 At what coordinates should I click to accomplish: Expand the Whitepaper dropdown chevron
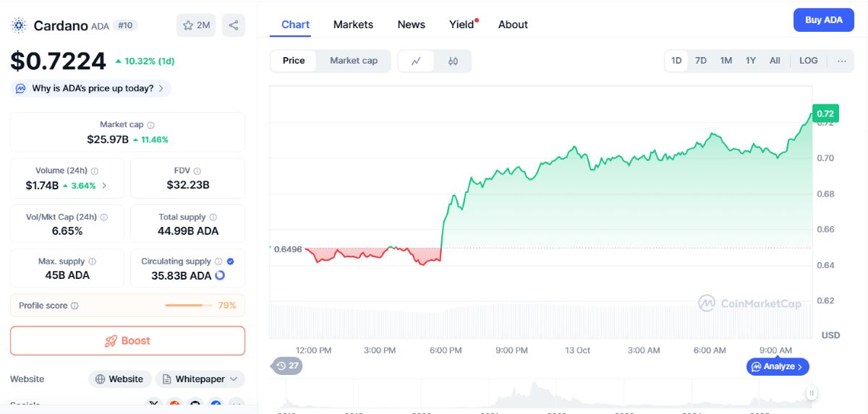point(234,379)
